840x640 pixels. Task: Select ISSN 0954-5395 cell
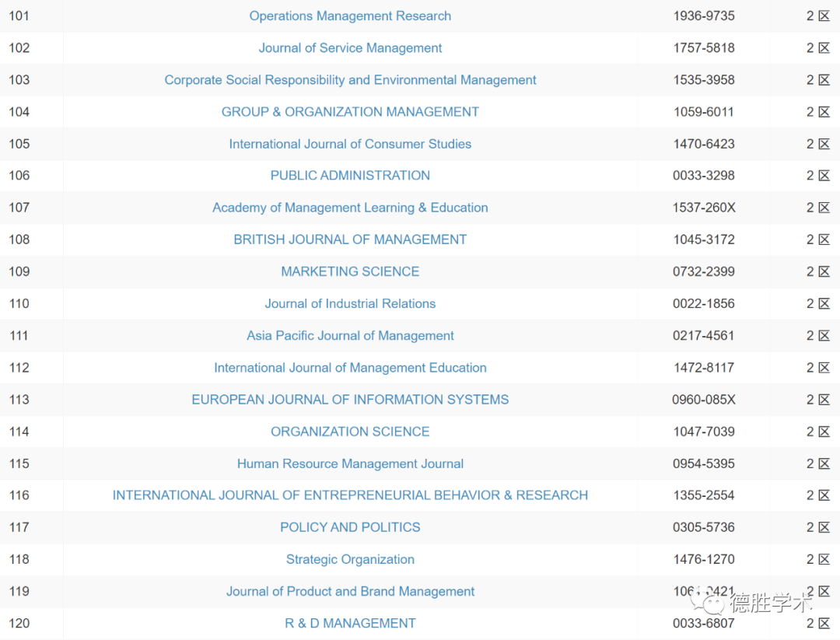coord(703,463)
